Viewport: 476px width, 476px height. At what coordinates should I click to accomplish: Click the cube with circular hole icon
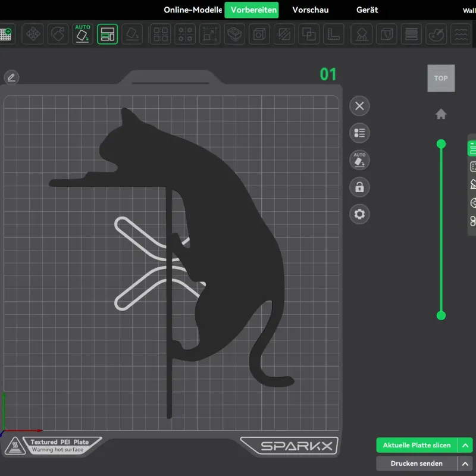click(259, 34)
